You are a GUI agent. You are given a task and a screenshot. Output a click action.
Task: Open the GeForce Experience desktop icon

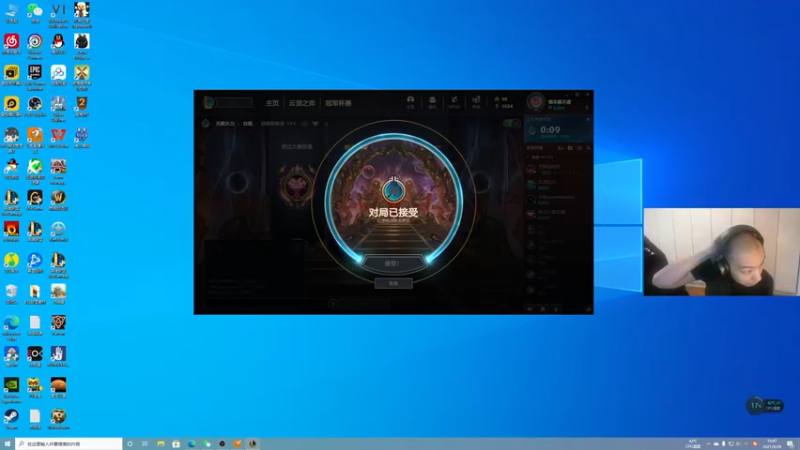[11, 390]
